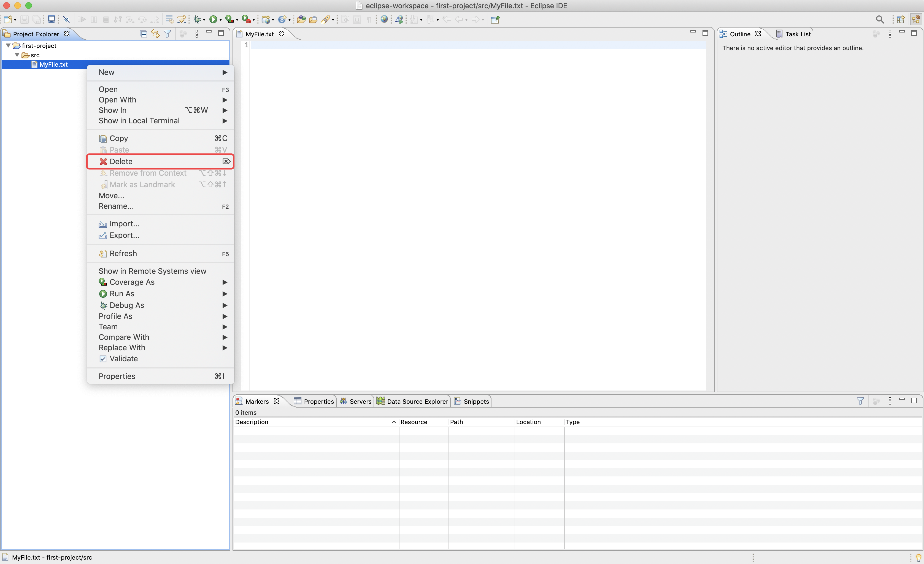The height and width of the screenshot is (564, 924).
Task: Click the Markers view filter icon
Action: pyautogui.click(x=860, y=401)
